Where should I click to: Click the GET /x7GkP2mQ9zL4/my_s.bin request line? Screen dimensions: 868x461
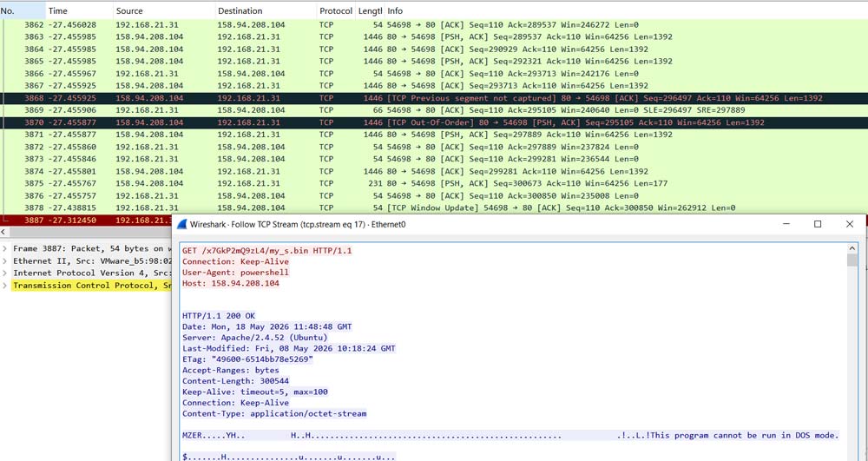point(266,251)
